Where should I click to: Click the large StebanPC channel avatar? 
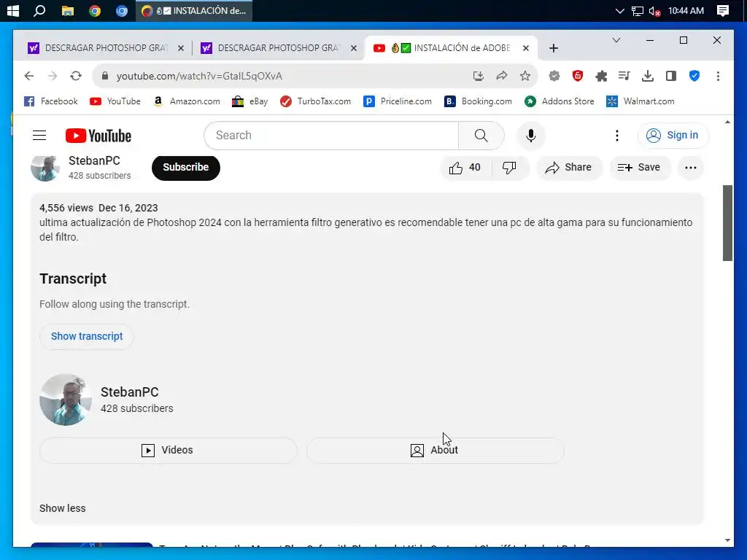tap(66, 400)
